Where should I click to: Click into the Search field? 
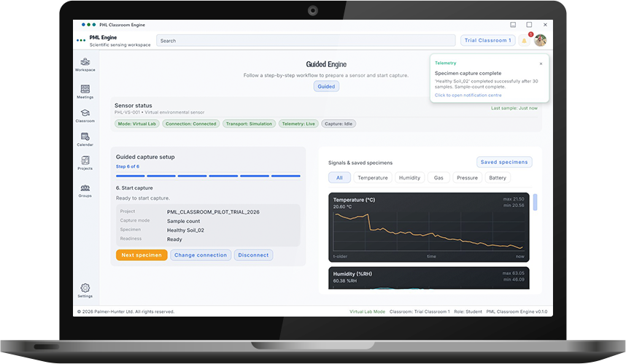[306, 41]
